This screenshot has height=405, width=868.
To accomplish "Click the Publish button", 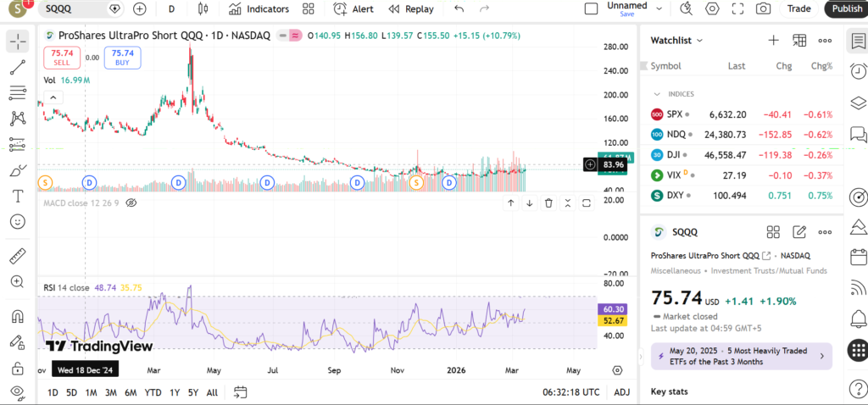I will click(845, 9).
